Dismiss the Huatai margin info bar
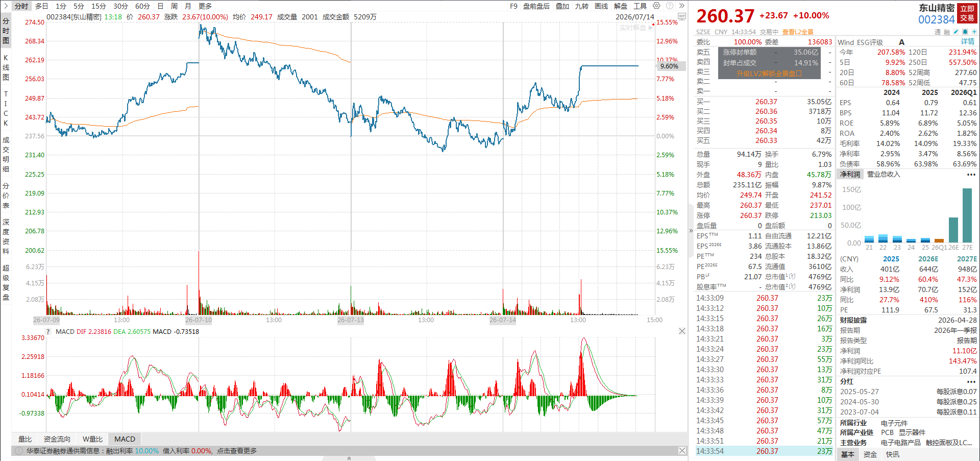This screenshot has width=980, height=461. 682,451
